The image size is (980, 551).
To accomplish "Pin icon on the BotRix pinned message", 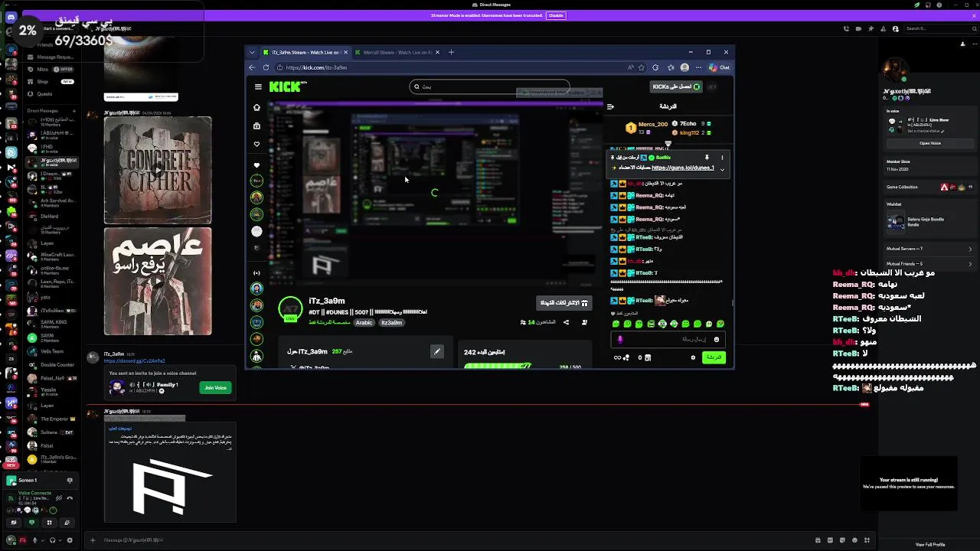I will tap(707, 158).
